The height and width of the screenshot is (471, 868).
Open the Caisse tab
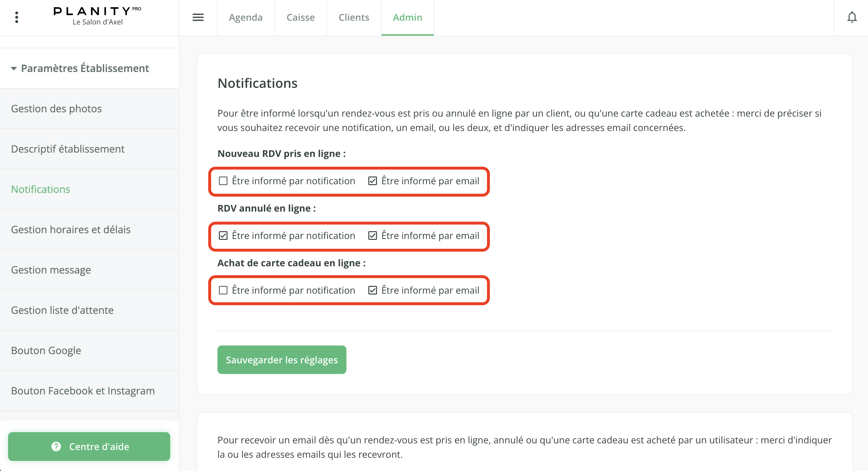[x=300, y=17]
